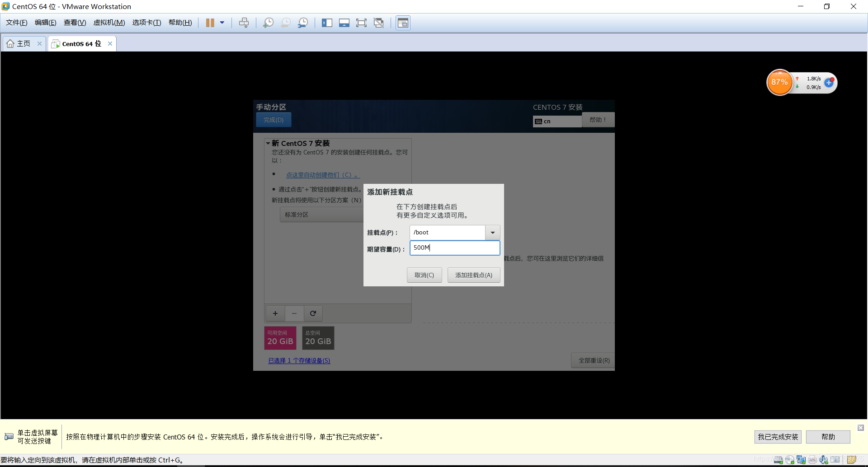The image size is (868, 467).
Task: Click 我已完成安装 button
Action: [778, 437]
